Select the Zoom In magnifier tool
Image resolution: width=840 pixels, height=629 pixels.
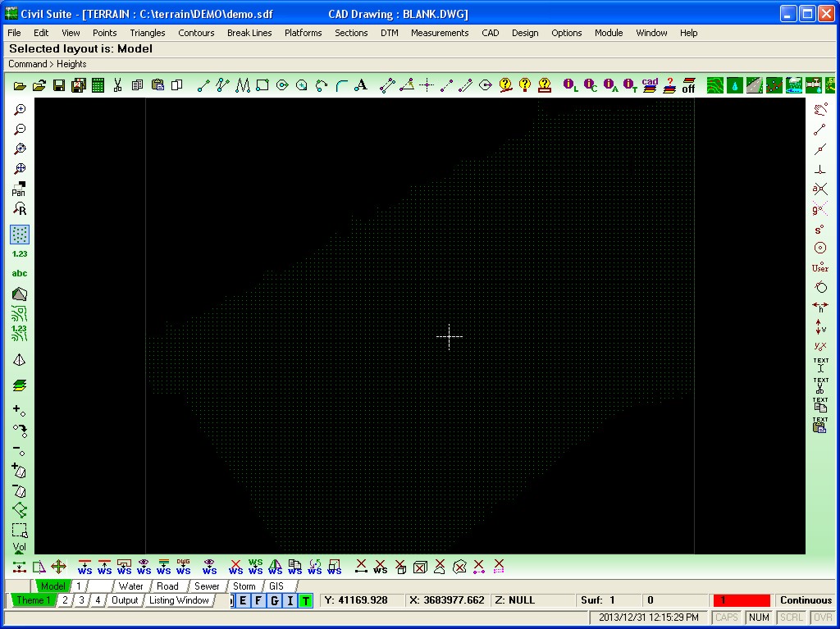pyautogui.click(x=20, y=110)
